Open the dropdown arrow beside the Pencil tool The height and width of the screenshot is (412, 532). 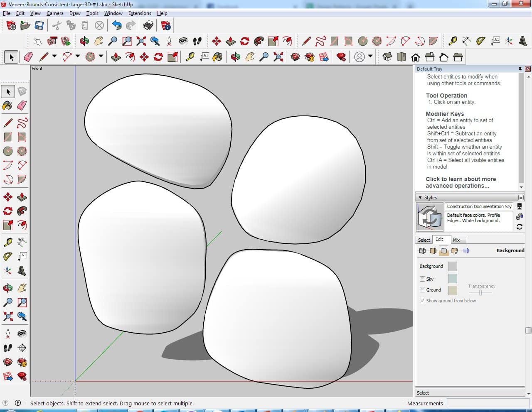point(54,56)
